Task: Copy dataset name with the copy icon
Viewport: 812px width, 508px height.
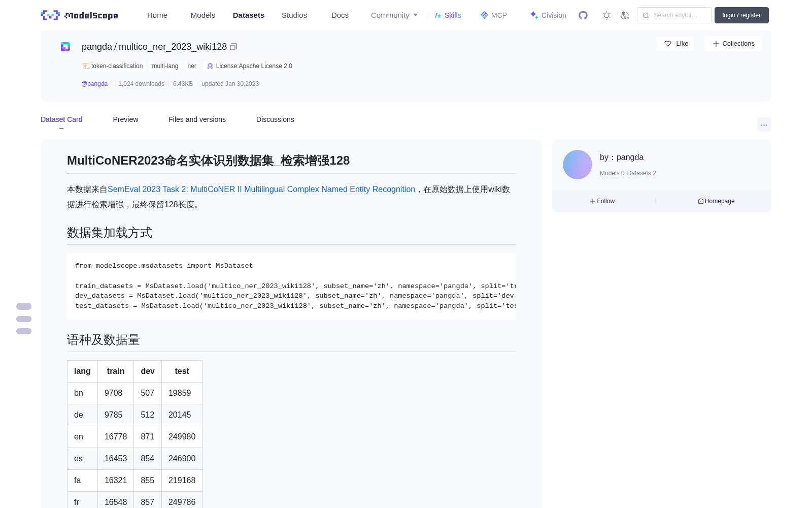Action: (233, 47)
